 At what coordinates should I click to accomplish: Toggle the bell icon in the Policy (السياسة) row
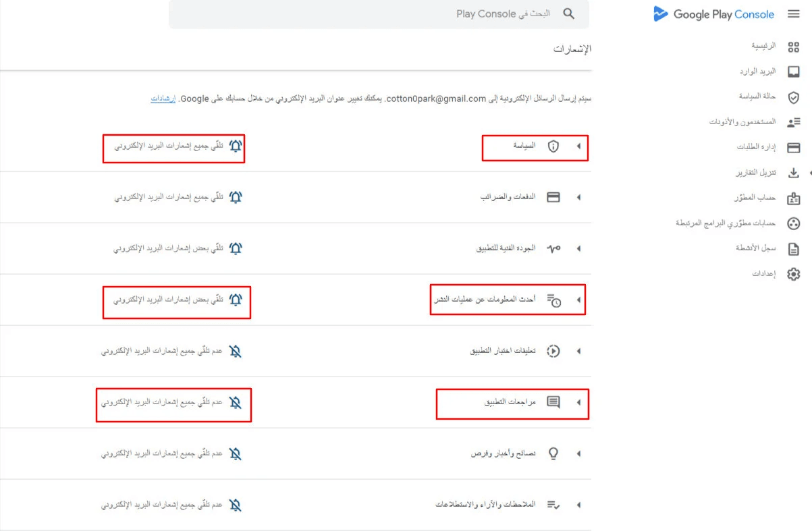(236, 146)
